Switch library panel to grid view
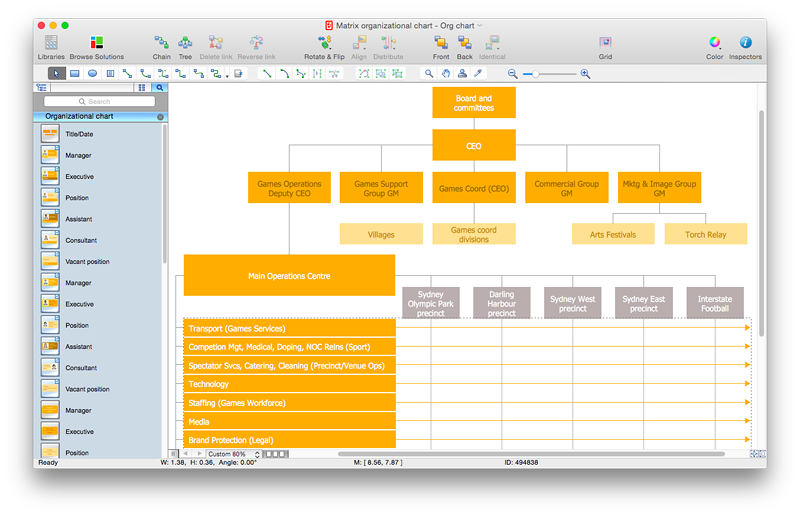Viewport: 800px width, 516px height. point(142,88)
